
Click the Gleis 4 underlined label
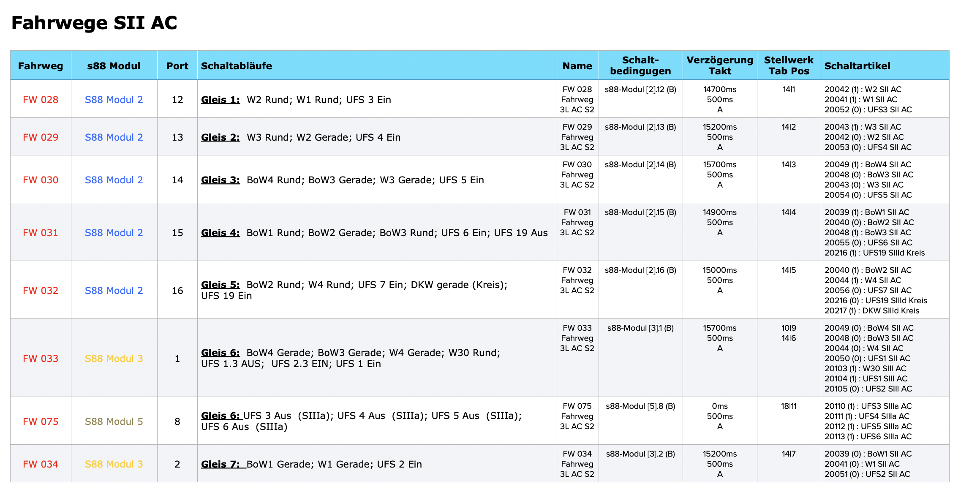coord(220,233)
